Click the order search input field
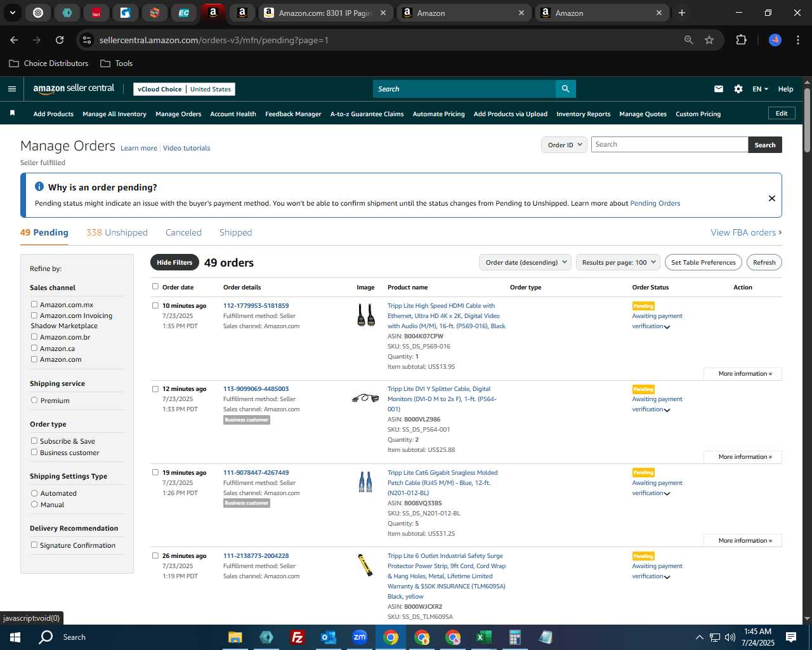 pyautogui.click(x=669, y=144)
